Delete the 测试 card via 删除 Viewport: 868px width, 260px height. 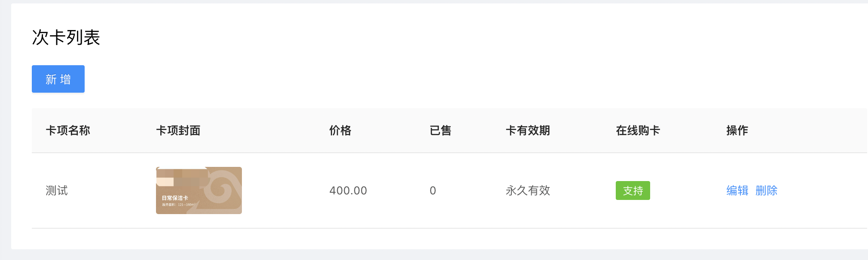pos(766,190)
